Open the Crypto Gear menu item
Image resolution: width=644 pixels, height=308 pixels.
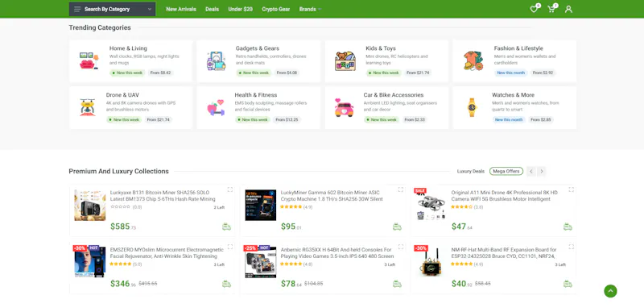click(276, 9)
